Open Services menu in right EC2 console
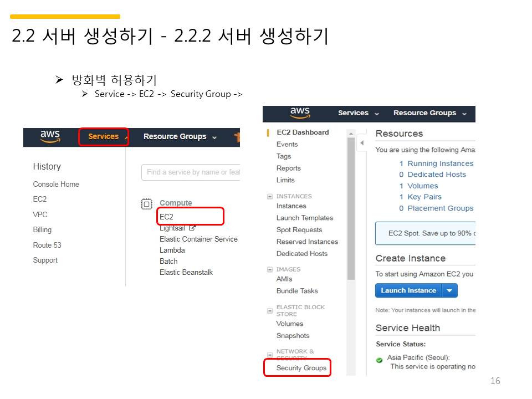Viewport: 532px width, 399px height. click(x=359, y=112)
